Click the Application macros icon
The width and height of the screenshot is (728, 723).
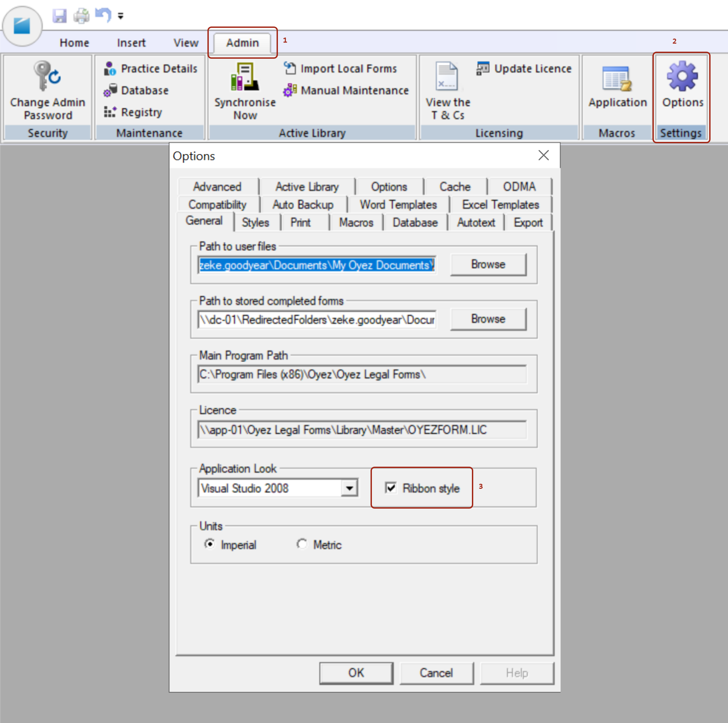[617, 79]
